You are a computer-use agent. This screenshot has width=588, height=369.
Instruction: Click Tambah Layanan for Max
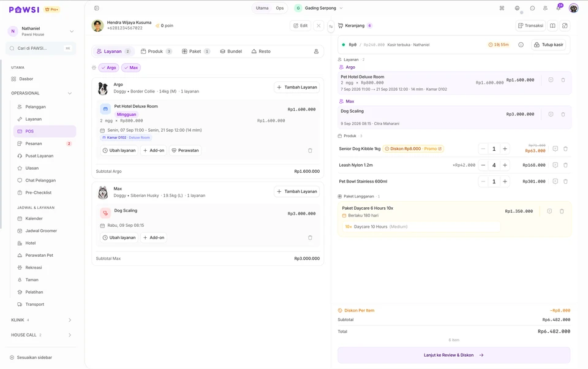296,191
